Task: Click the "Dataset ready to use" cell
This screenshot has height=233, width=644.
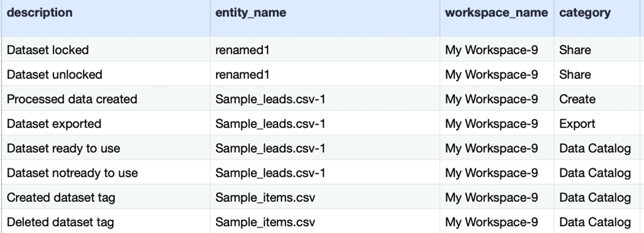Action: tap(63, 148)
